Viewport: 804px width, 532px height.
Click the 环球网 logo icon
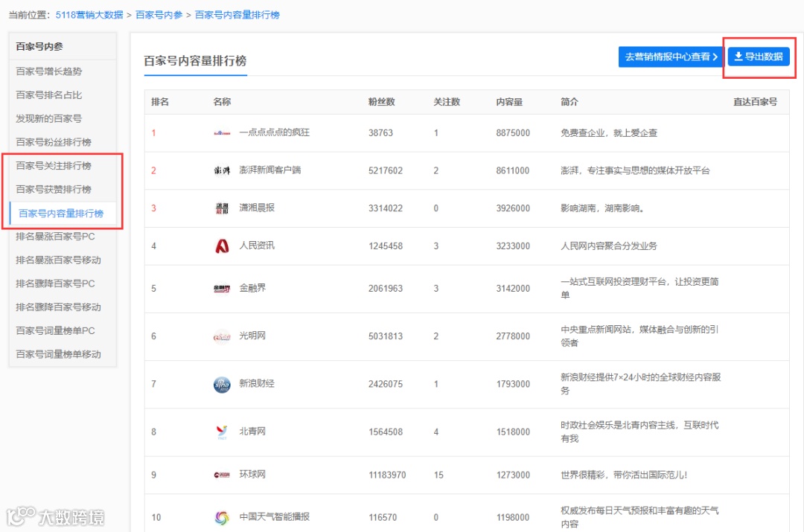coord(222,475)
